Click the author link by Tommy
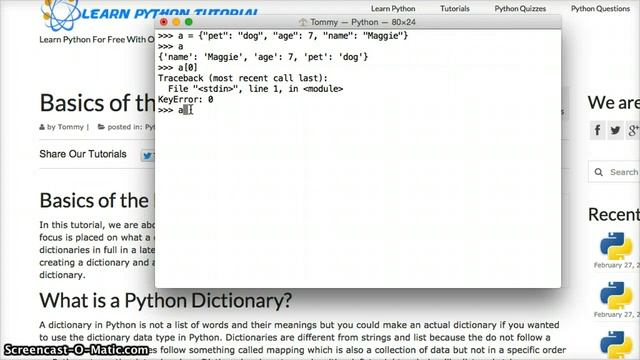Image resolution: width=640 pixels, height=360 pixels. point(70,127)
